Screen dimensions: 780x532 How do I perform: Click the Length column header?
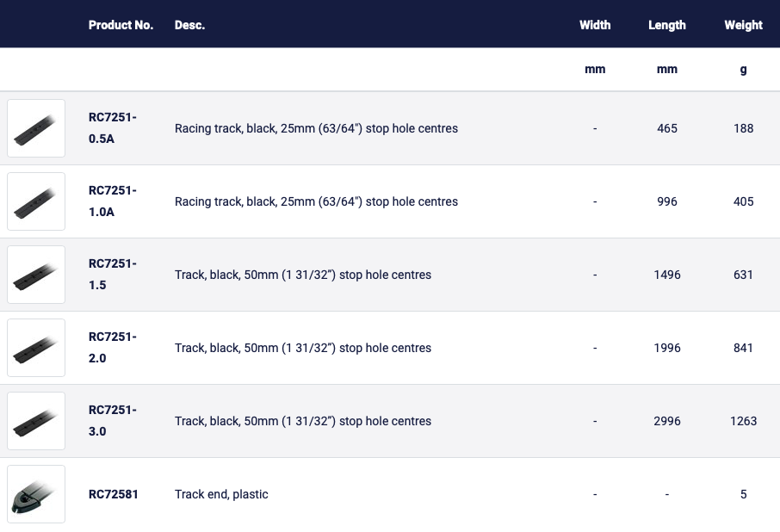pyautogui.click(x=667, y=25)
